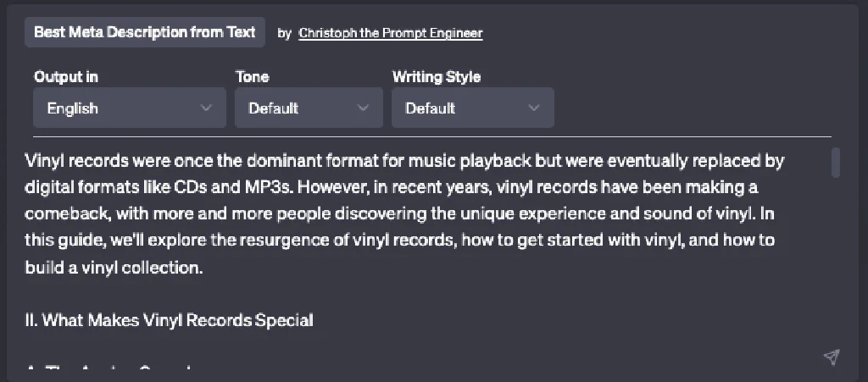The image size is (868, 382).
Task: Expand the Tone Default dropdown
Action: pyautogui.click(x=309, y=108)
